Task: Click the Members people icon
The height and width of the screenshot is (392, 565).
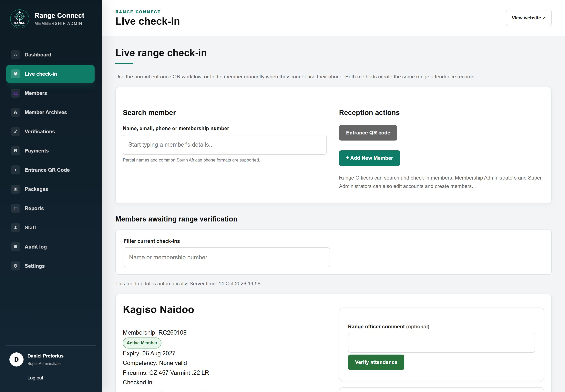Action: click(15, 93)
